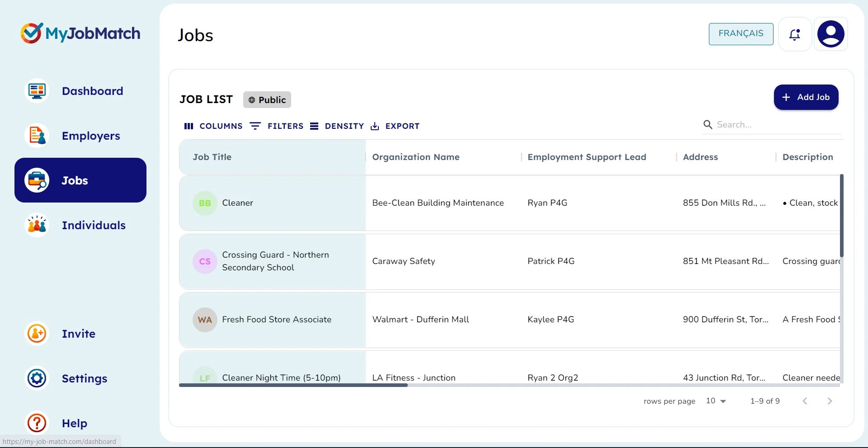
Task: Click the Add Job button
Action: 806,97
